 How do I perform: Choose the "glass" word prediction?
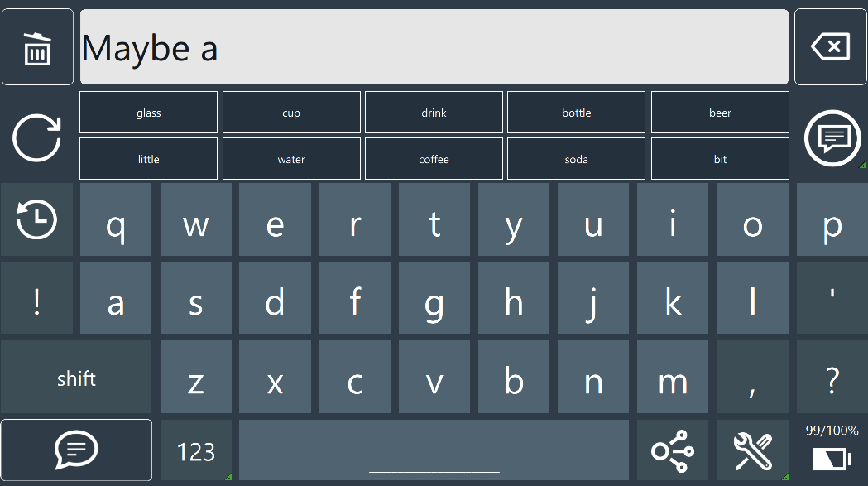click(x=149, y=113)
